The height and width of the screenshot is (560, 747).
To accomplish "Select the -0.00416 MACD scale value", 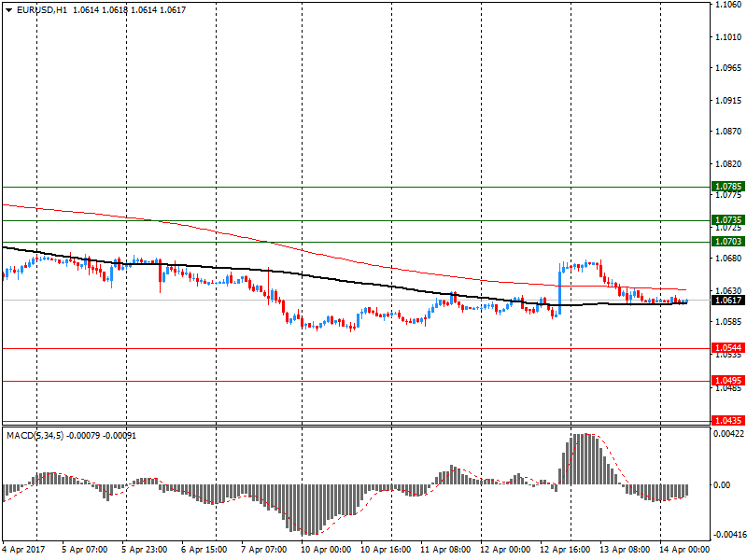I will [728, 535].
